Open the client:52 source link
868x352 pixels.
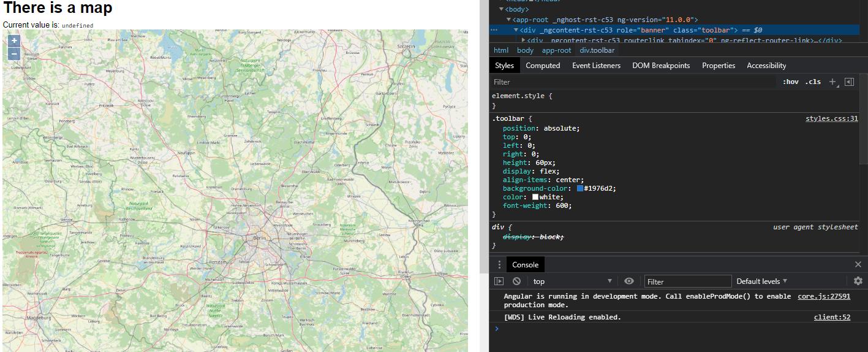click(832, 317)
